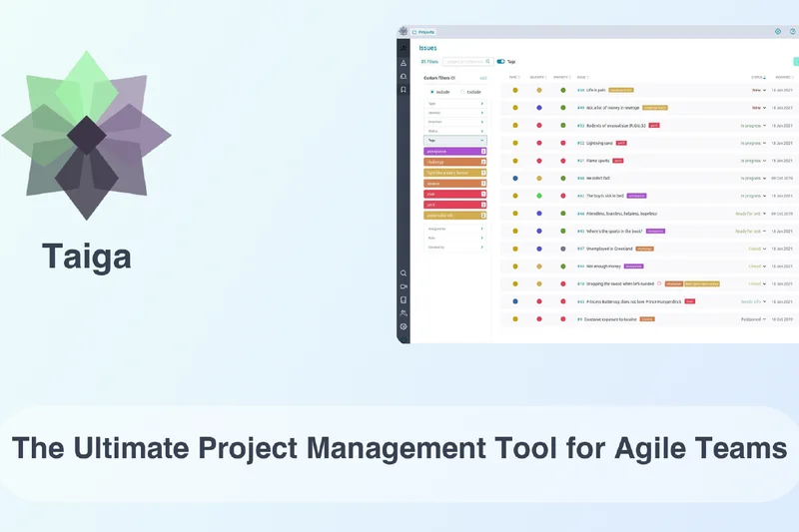The image size is (799, 532).
Task: Toggle the Tags switch off
Action: [501, 61]
